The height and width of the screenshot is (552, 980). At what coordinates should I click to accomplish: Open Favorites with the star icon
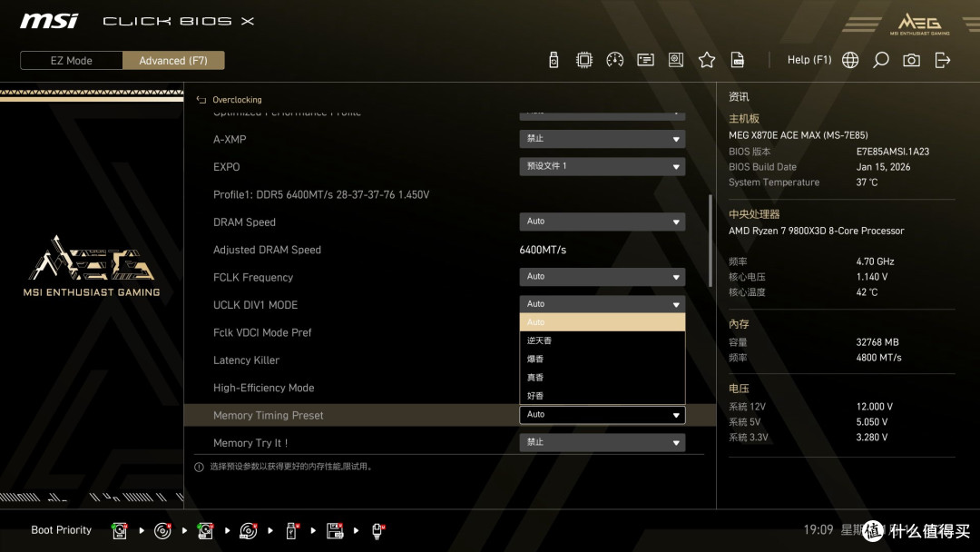point(706,60)
